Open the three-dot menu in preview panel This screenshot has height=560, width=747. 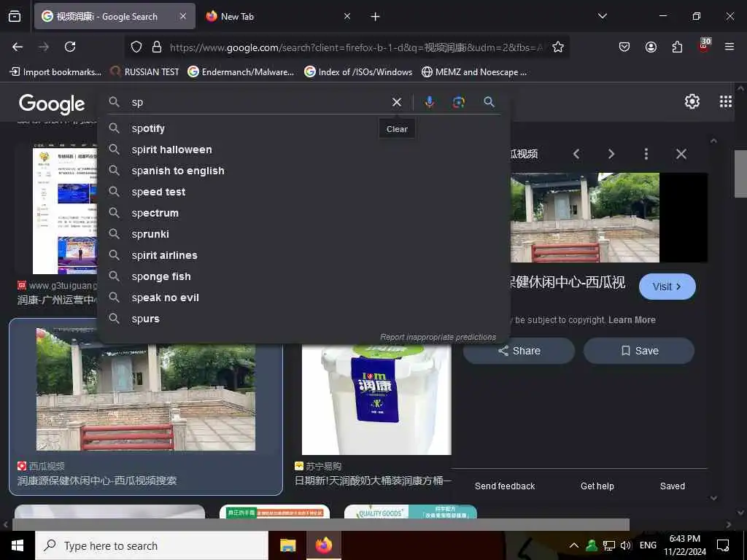(646, 154)
